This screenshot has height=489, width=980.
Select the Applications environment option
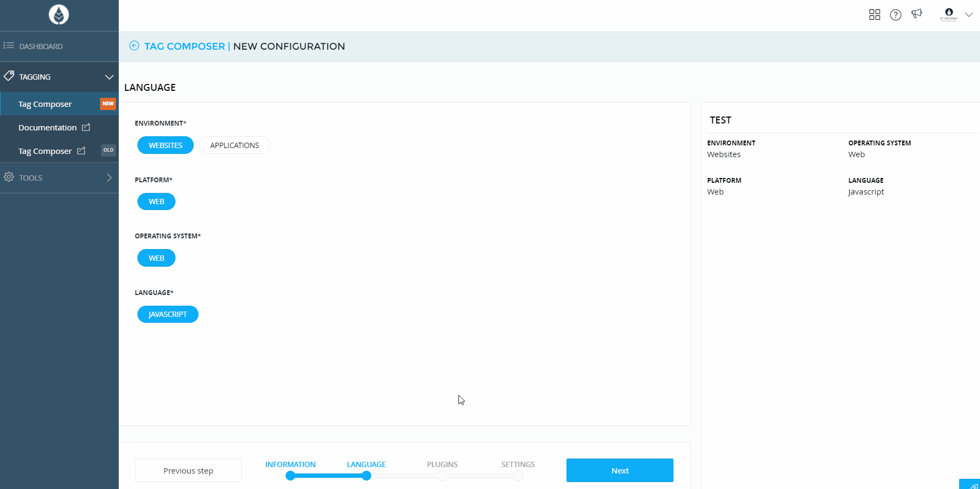(234, 145)
